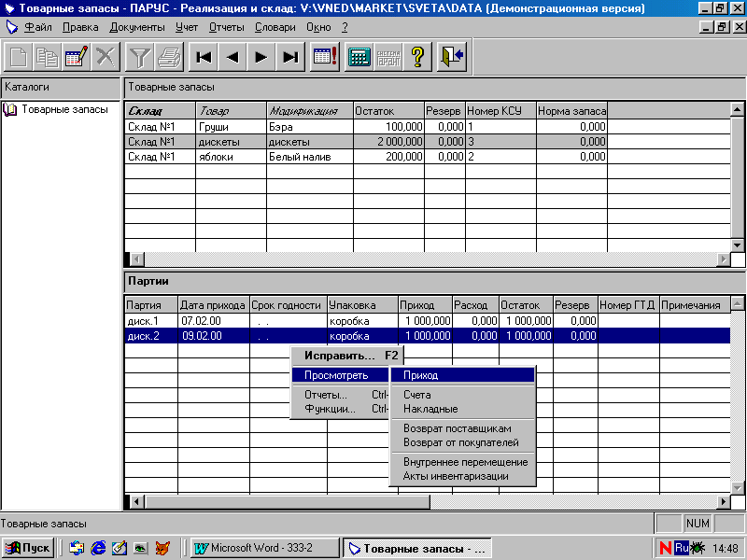
Task: Open the calculator tool
Action: point(359,57)
